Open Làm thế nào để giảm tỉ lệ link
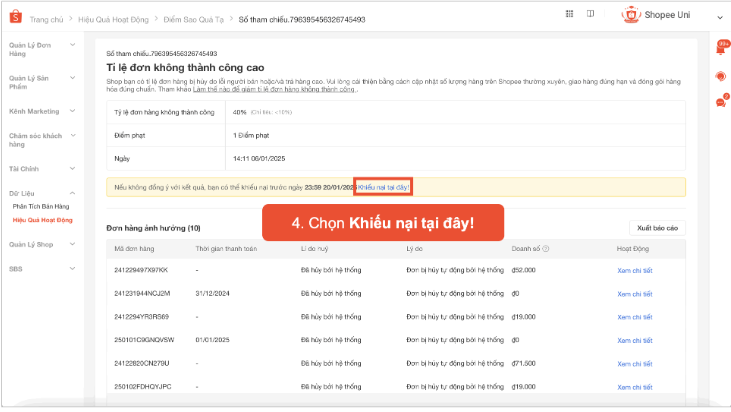The image size is (731, 412). tap(274, 89)
